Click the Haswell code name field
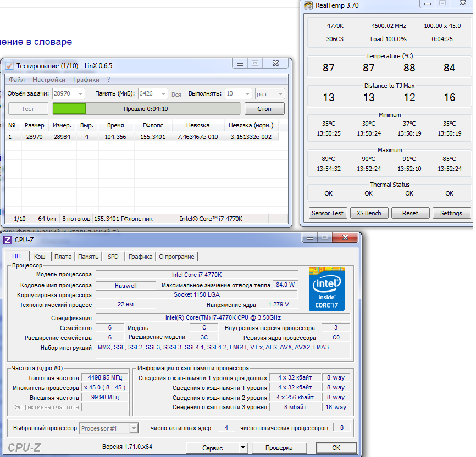Viewport: 476px width, 457px height. 126,286
